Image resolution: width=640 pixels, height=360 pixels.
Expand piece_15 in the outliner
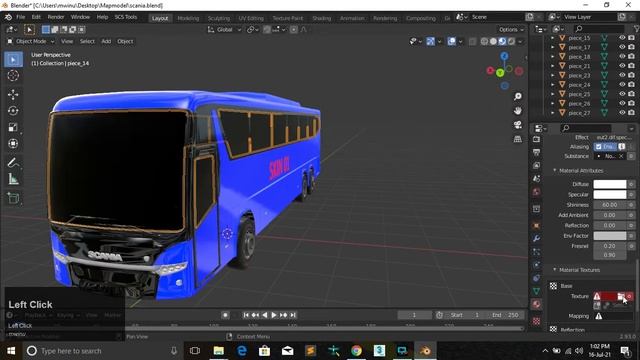click(x=553, y=38)
